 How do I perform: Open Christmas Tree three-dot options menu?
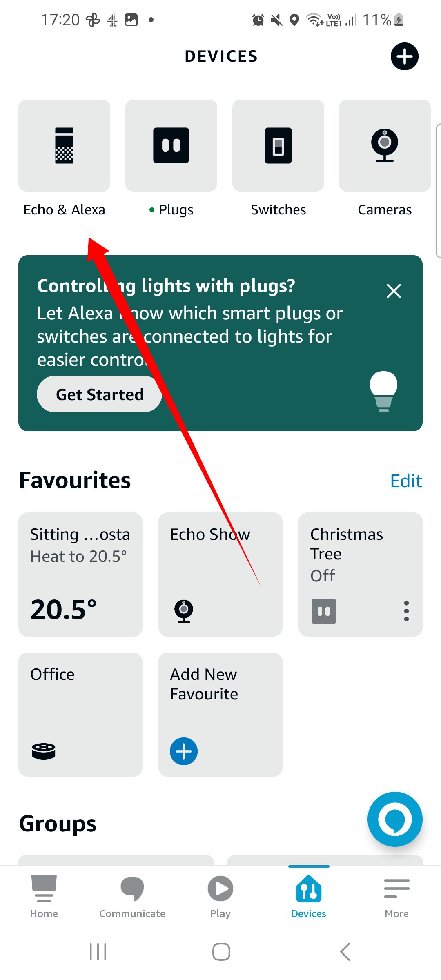(406, 611)
